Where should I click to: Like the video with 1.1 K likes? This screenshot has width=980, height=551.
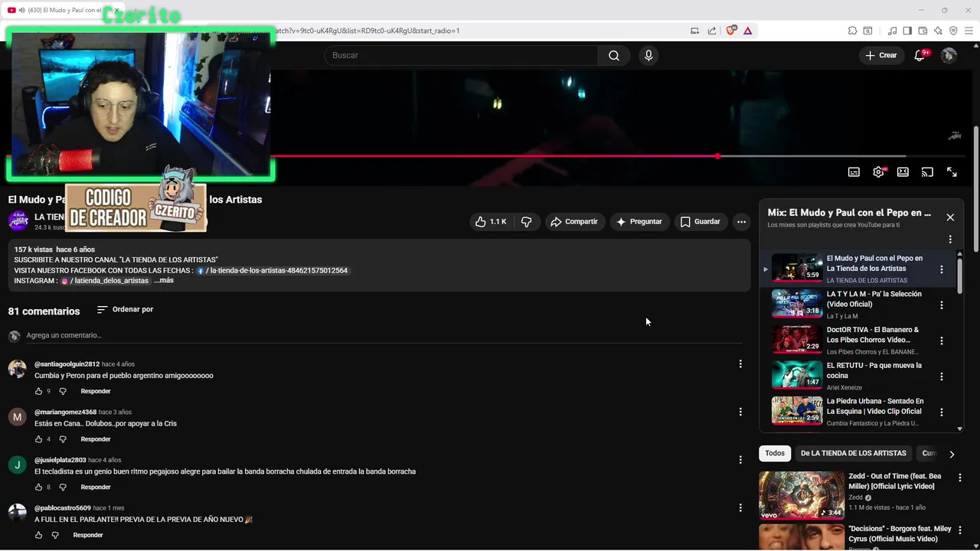click(x=490, y=222)
